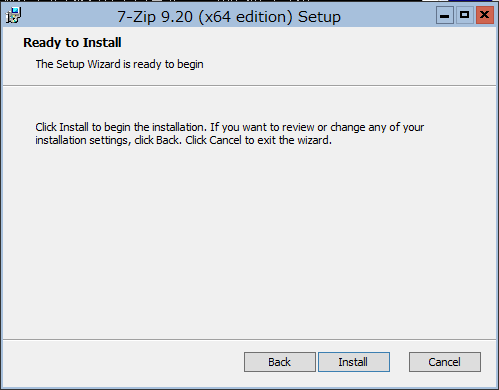Go Back to review installation settings
This screenshot has width=499, height=390.
[280, 362]
